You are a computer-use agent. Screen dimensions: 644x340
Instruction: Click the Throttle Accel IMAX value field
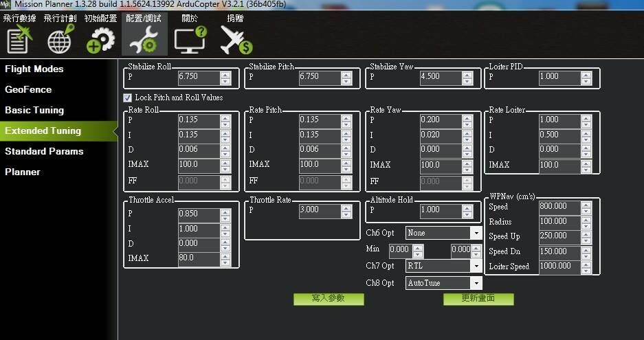pyautogui.click(x=199, y=259)
